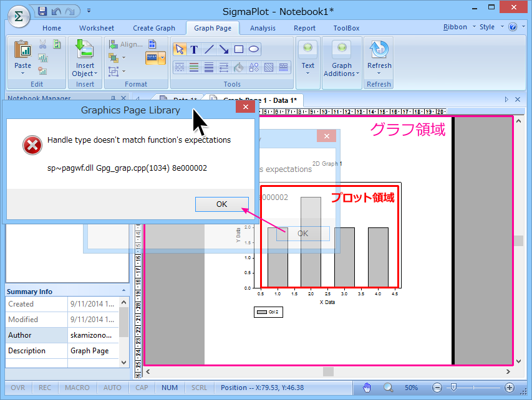
Task: Close the Graphics Page Library dialog
Action: [246, 107]
